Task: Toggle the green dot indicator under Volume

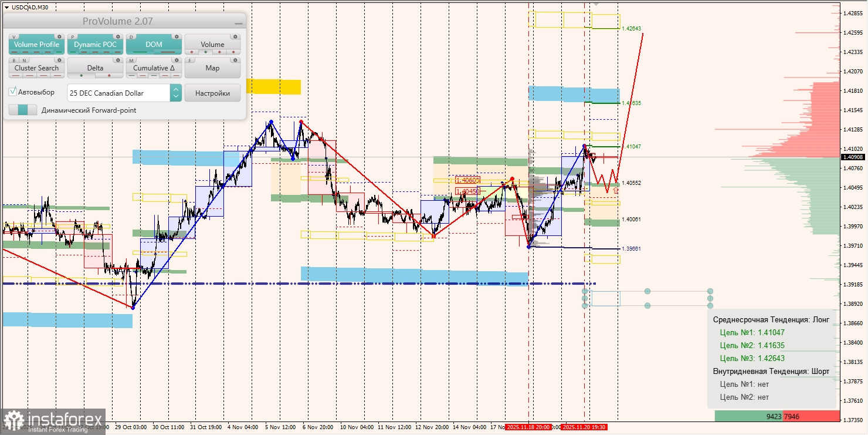Action: point(206,51)
